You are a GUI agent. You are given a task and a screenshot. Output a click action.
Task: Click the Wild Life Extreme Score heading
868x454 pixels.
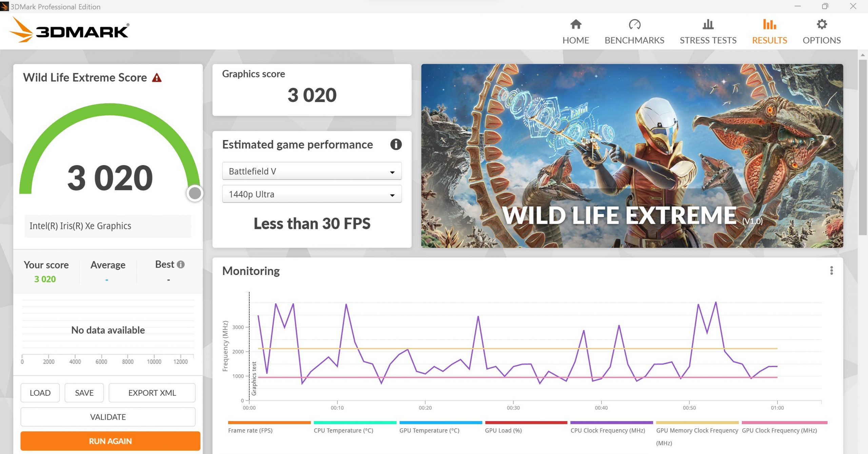pyautogui.click(x=85, y=78)
